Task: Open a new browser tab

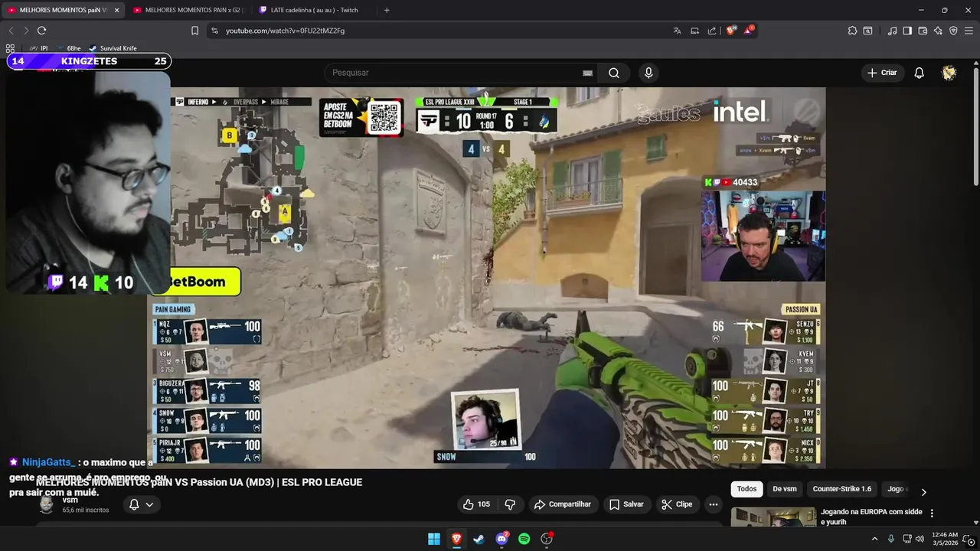Action: tap(387, 10)
